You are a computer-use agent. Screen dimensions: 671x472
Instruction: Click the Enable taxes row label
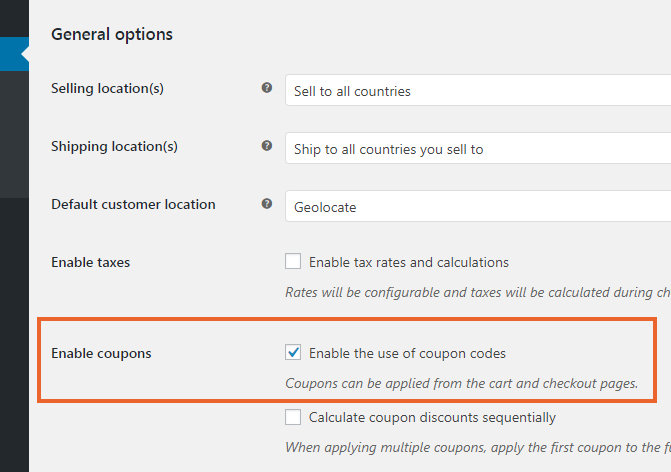coord(91,262)
